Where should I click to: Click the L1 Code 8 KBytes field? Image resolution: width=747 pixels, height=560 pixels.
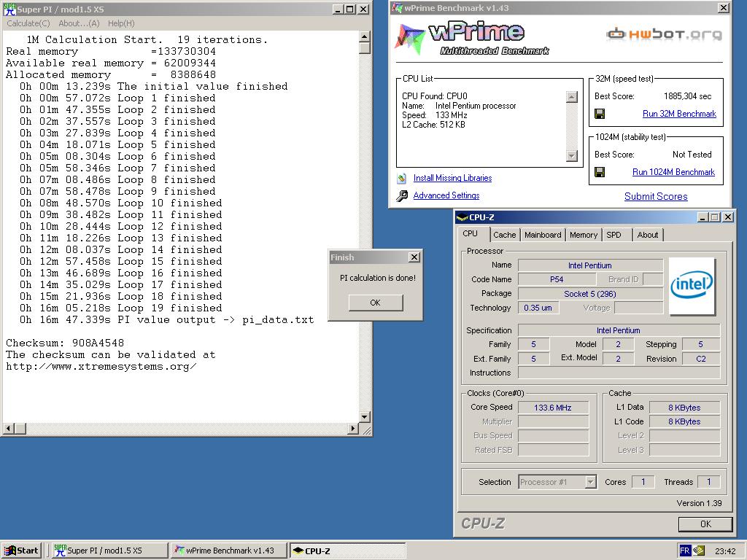[684, 421]
